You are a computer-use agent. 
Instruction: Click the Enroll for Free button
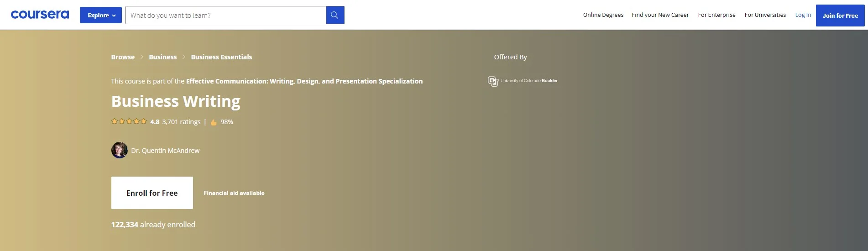[x=152, y=193]
